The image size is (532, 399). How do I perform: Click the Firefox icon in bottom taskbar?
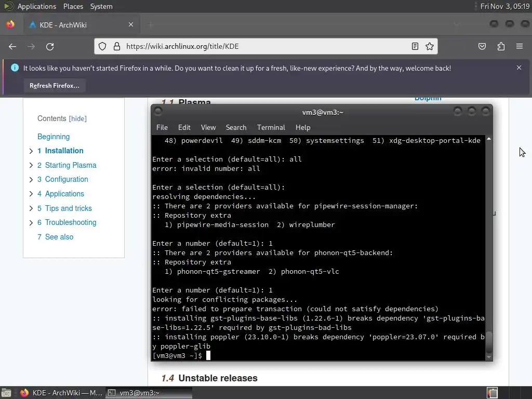(x=24, y=393)
